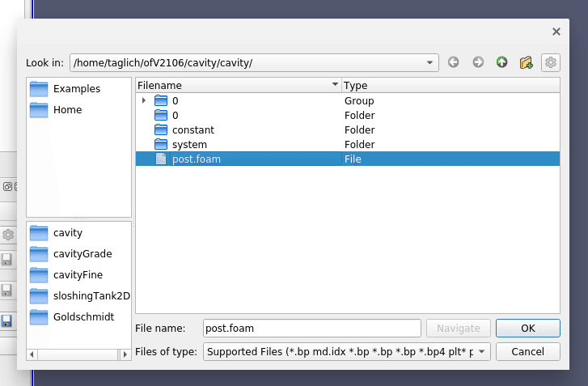Click the File name input field
The height and width of the screenshot is (386, 588).
(x=312, y=329)
